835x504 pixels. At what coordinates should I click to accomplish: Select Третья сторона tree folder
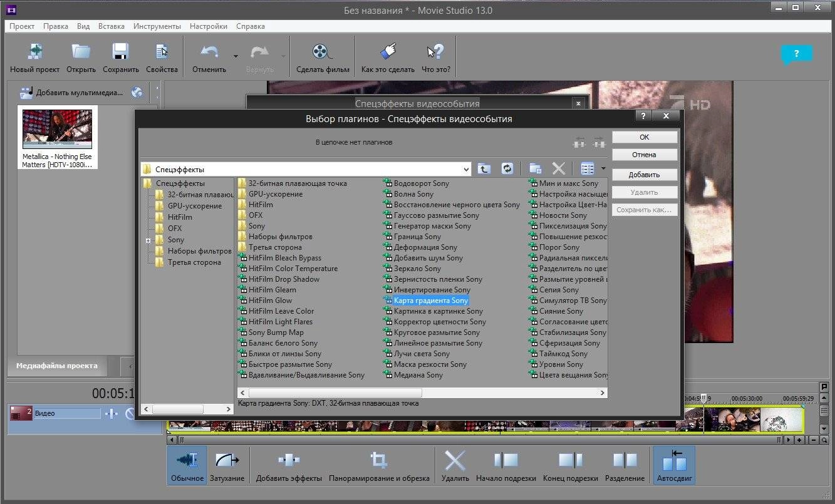[x=194, y=262]
